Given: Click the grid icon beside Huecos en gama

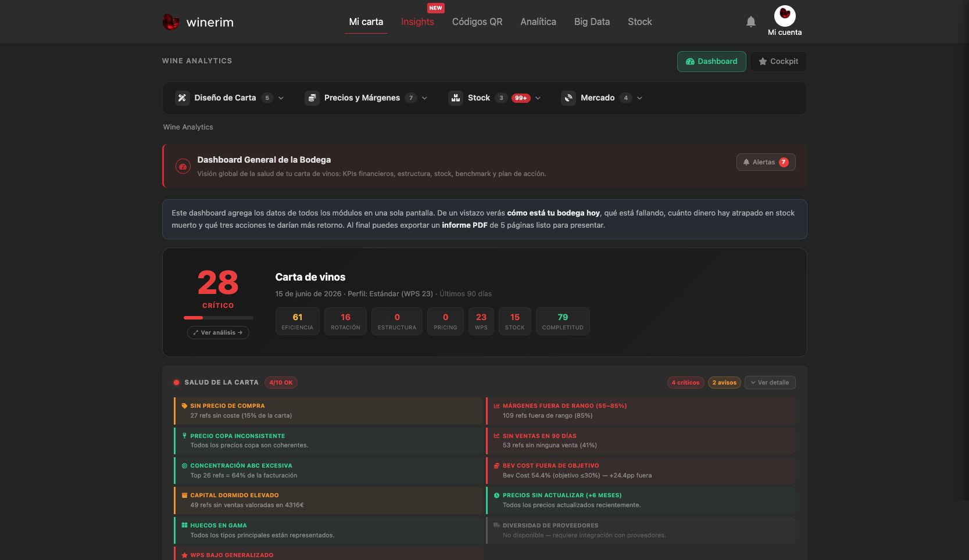Looking at the screenshot, I should pos(184,525).
